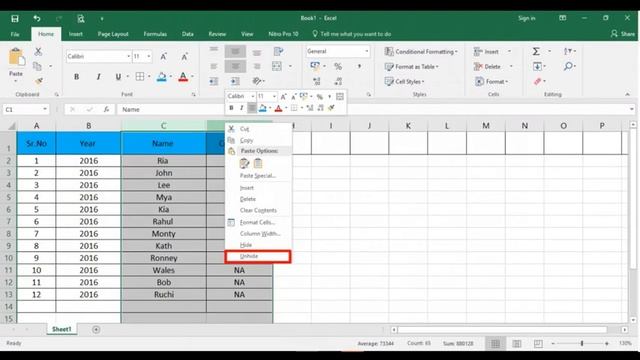Toggle Italic on the mini toolbar
This screenshot has width=640, height=360.
(242, 108)
